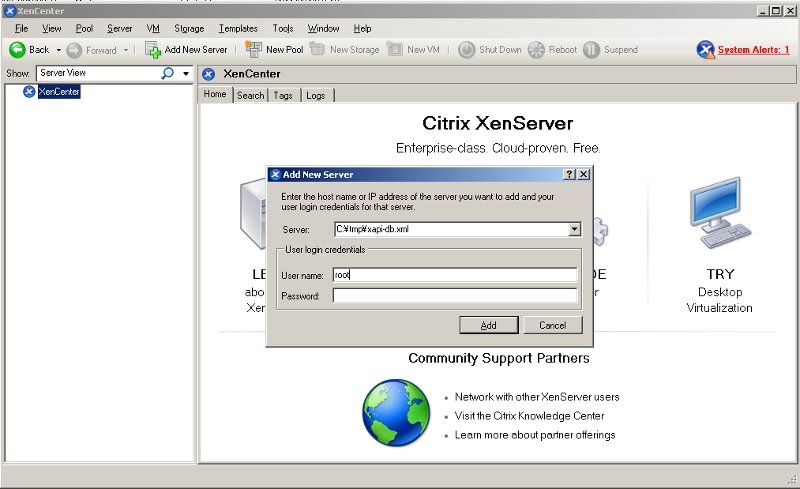
Task: Open the Storage menu
Action: click(189, 29)
